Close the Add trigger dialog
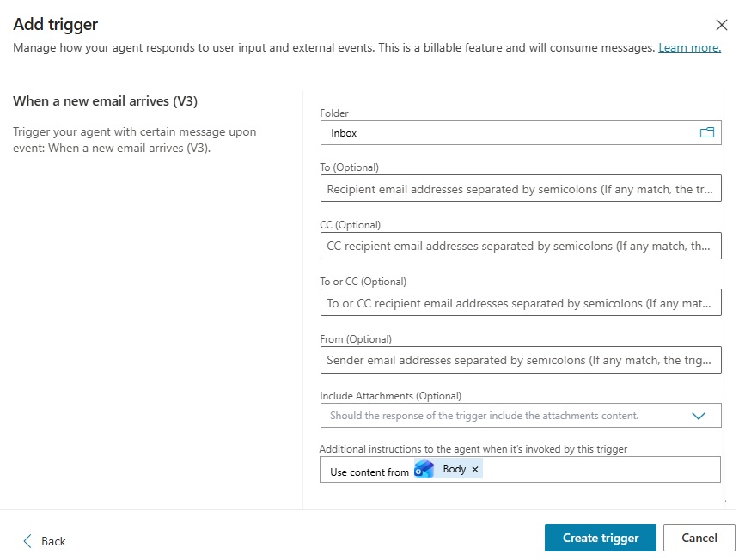 [x=722, y=25]
